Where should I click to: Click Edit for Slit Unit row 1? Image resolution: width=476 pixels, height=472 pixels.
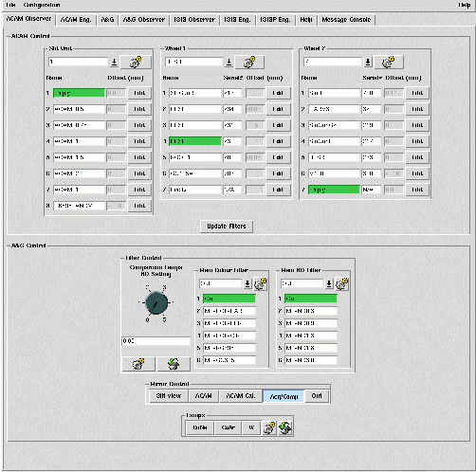[x=139, y=93]
